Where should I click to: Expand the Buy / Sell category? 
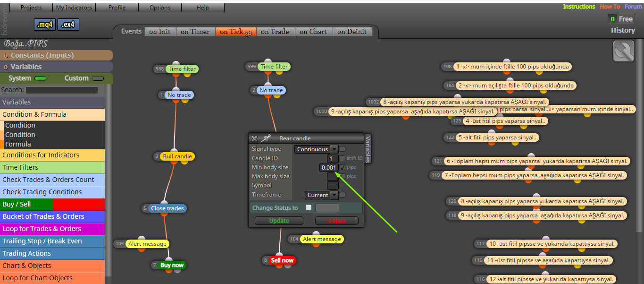52,204
